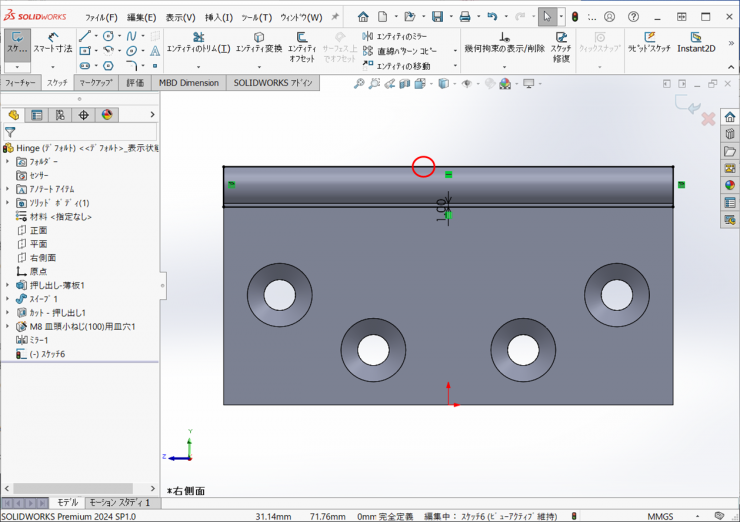Click the Save icon in the top toolbar

437,17
